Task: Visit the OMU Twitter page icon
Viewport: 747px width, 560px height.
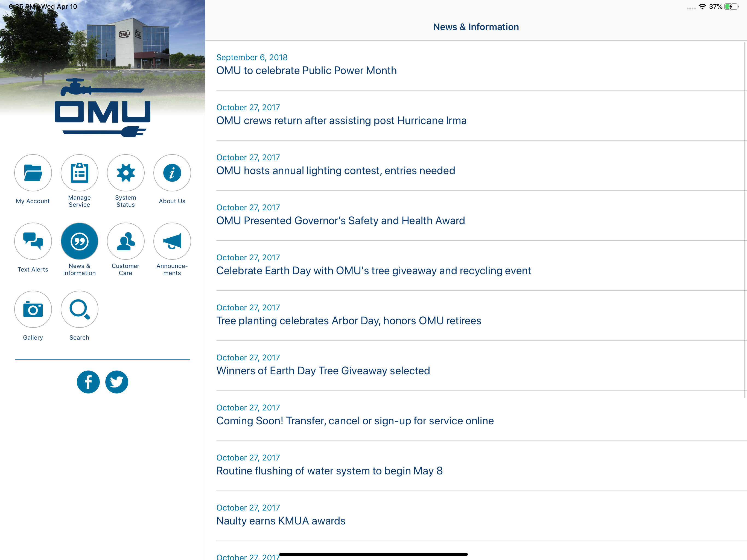Action: point(116,382)
